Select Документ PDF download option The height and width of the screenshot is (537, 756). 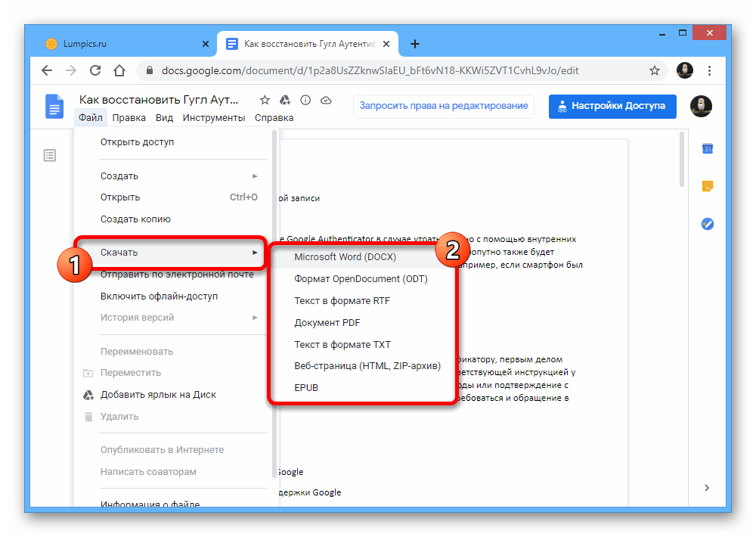327,323
